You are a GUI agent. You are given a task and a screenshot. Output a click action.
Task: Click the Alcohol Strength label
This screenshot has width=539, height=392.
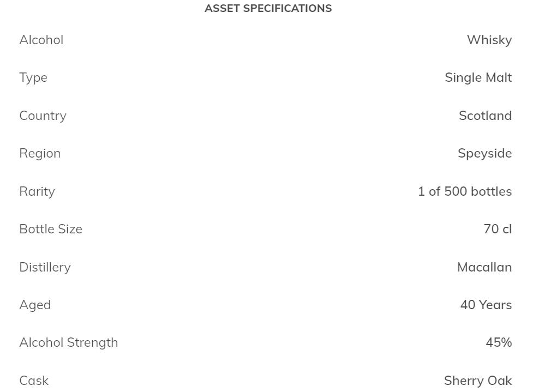(69, 342)
